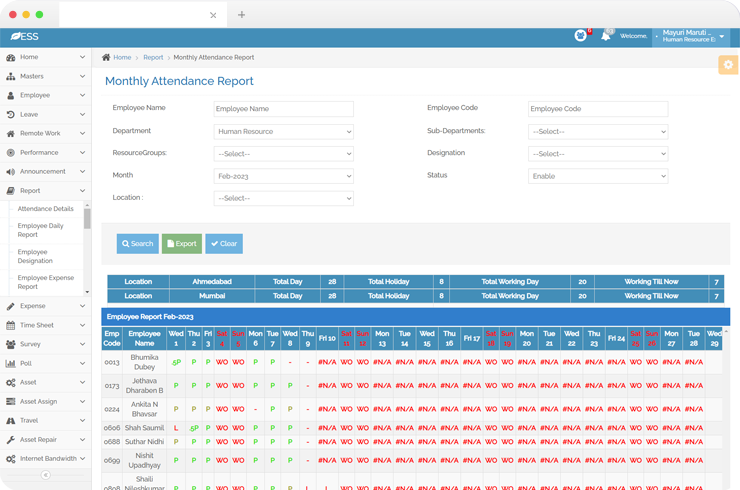Open Employee Daily Report submenu item

[41, 230]
